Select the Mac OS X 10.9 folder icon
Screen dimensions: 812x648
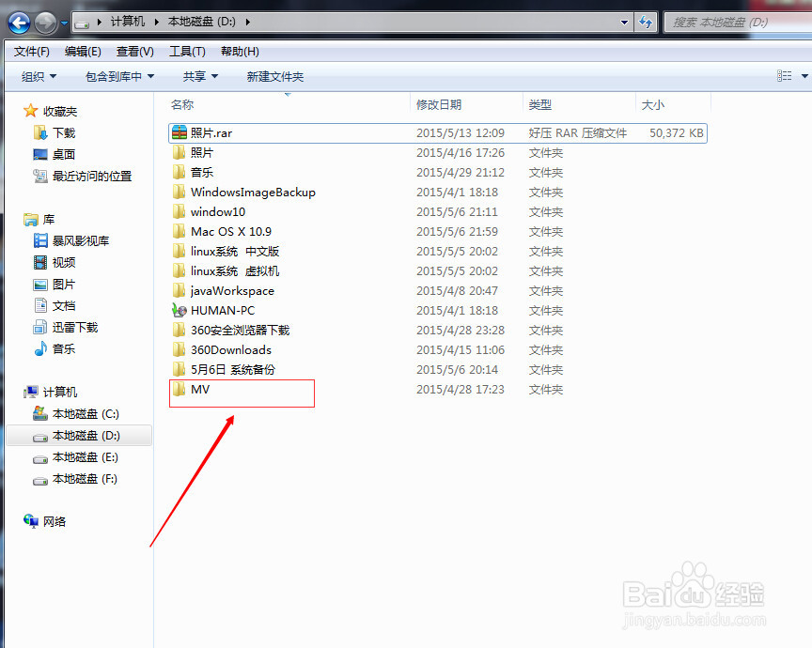click(179, 231)
